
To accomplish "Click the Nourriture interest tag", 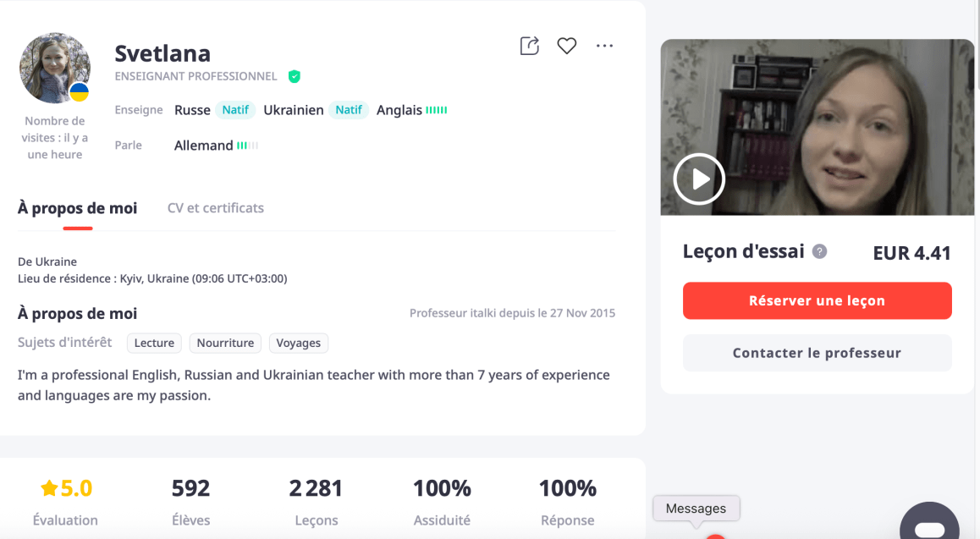I will click(x=225, y=343).
